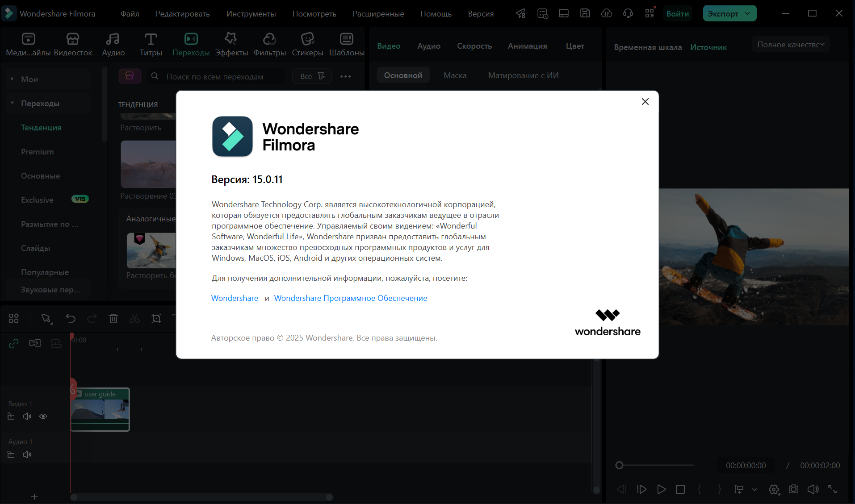
Task: Open the Стикеры stickers panel
Action: click(x=307, y=45)
